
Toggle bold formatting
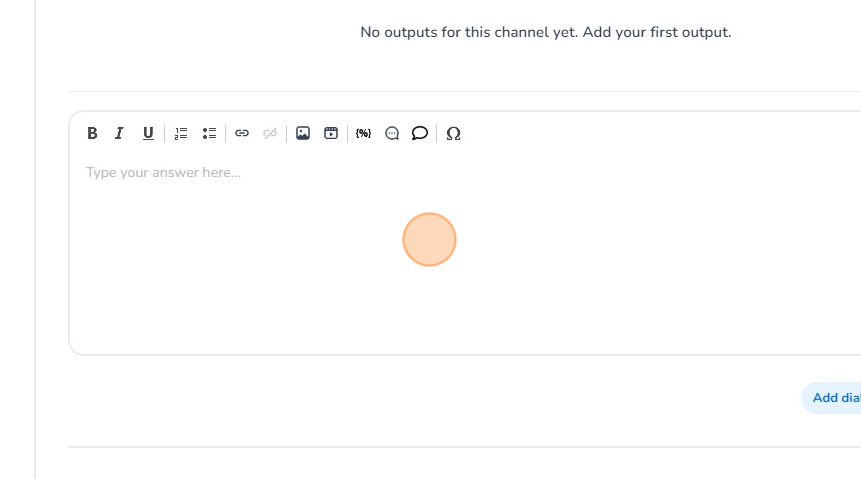point(92,133)
